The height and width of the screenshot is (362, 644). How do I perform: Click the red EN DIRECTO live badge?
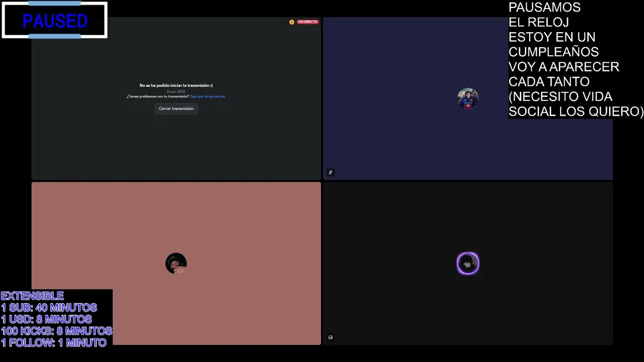click(x=307, y=22)
